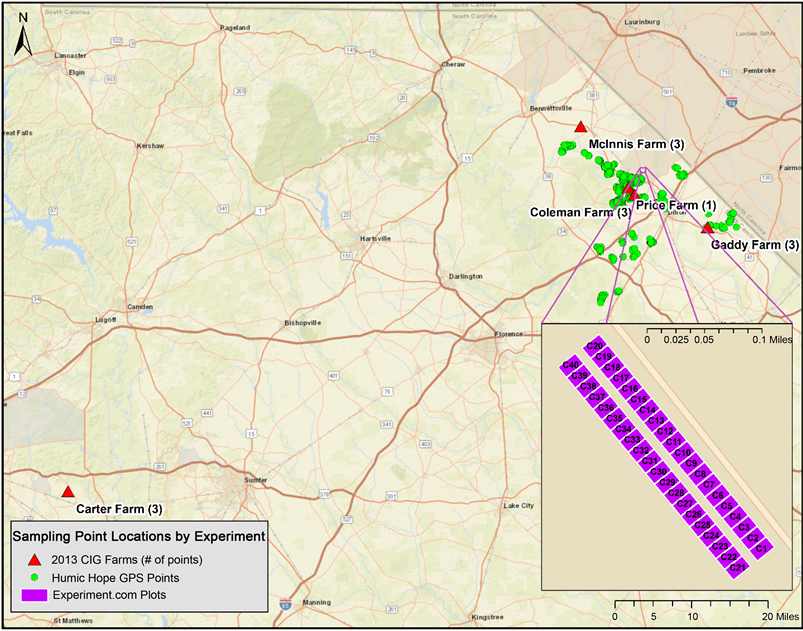
Task: Click the legend title Sampling Point Locations
Action: click(x=139, y=537)
